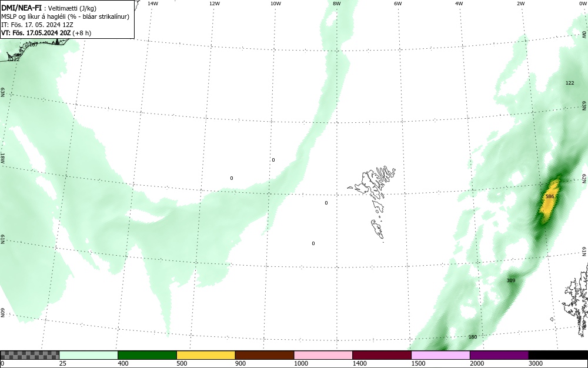Click the 4W longitude label
Viewport: 588px width, 368px height.
(459, 4)
